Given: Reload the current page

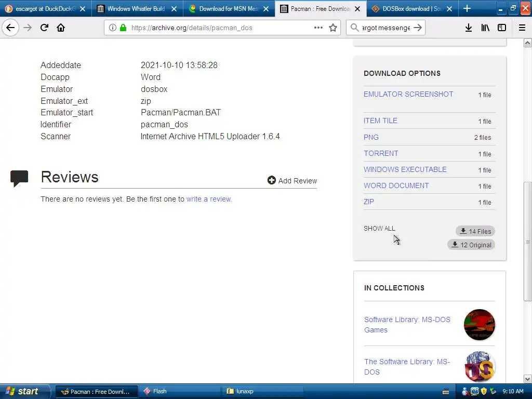Looking at the screenshot, I should tap(44, 28).
